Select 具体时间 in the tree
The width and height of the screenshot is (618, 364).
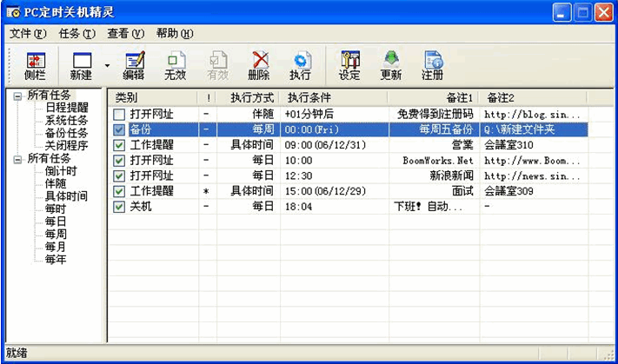tap(67, 196)
